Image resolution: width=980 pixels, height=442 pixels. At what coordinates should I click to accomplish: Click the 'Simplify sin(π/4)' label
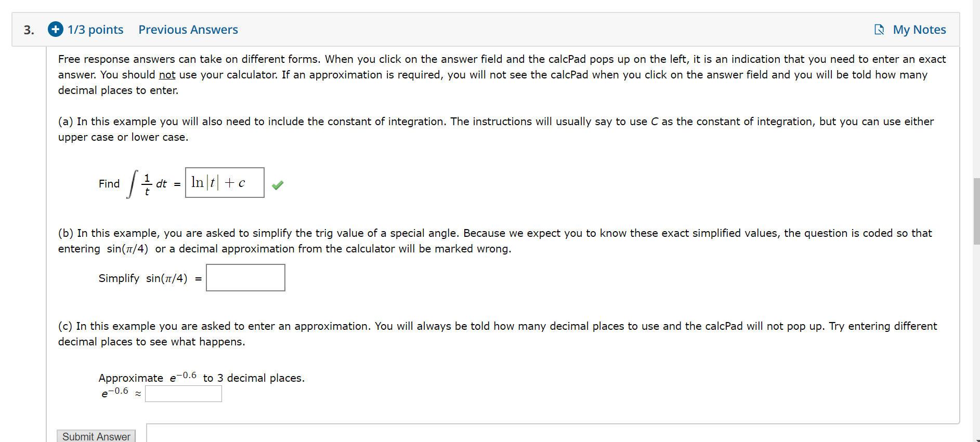click(143, 278)
